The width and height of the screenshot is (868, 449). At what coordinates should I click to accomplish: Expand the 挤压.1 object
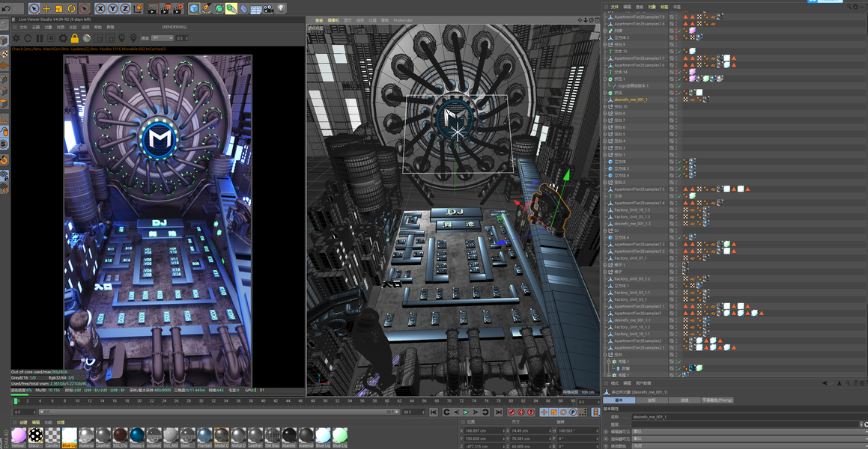[606, 79]
